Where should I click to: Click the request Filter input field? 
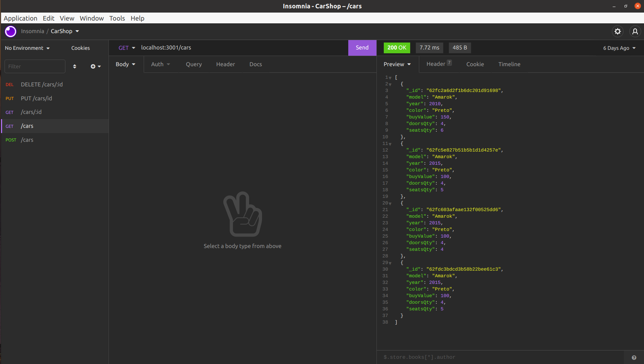[35, 67]
